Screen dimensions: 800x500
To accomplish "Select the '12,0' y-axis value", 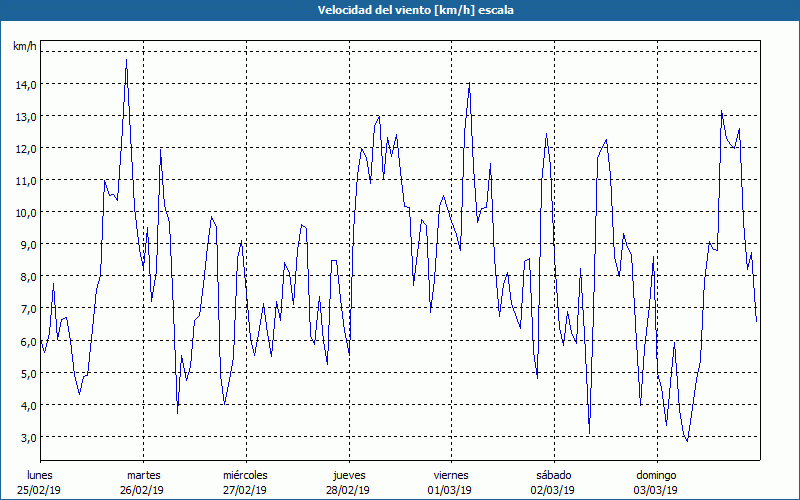I will tap(26, 149).
